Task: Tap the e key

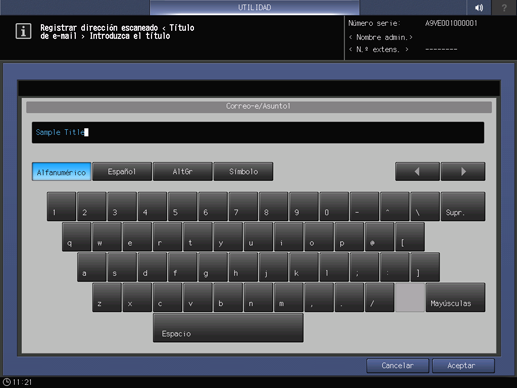Action: pyautogui.click(x=137, y=237)
